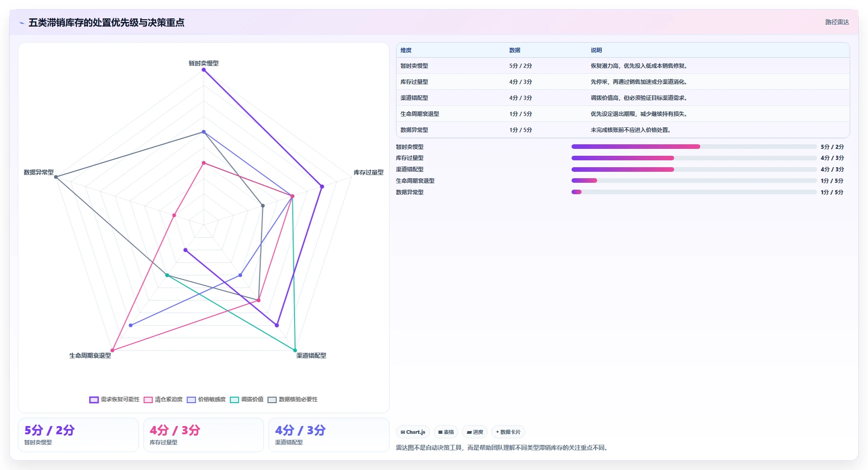Click the 5分 / 2分 label beside 暂时卖慢型 bar
The height and width of the screenshot is (470, 868).
tap(832, 147)
